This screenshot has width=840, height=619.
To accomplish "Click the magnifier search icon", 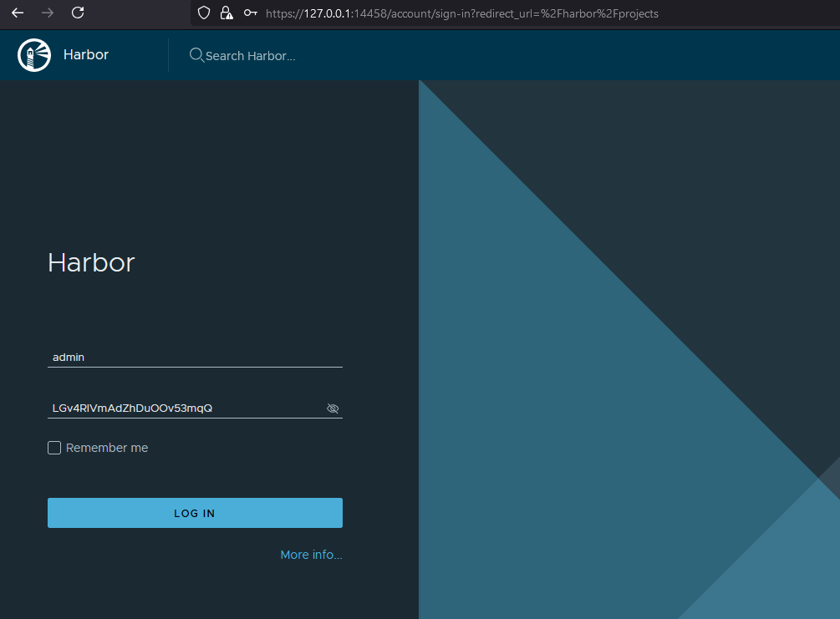I will 196,55.
